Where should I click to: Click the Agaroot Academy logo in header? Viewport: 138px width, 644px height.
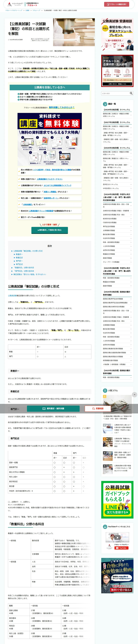coord(15,4)
